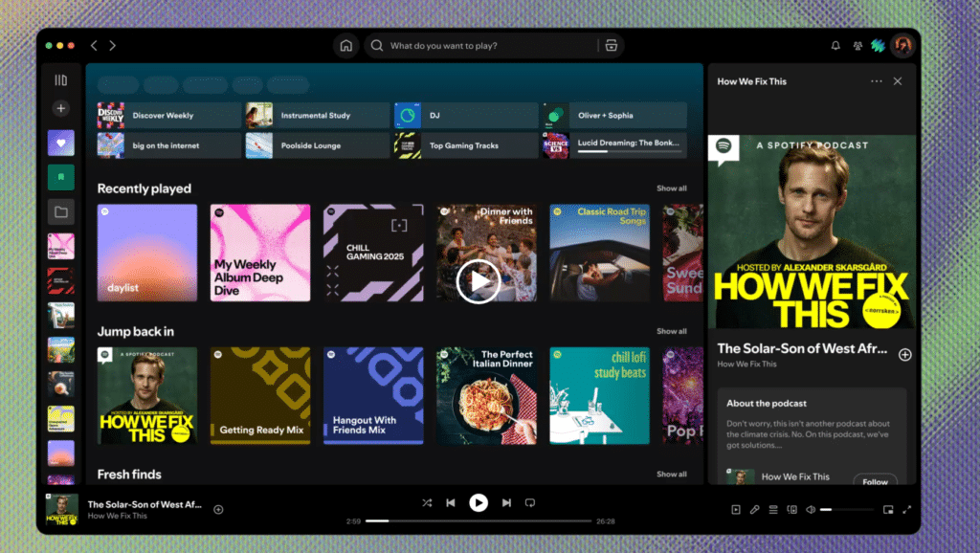Open the notifications bell
Viewport: 980px width, 553px height.
click(835, 46)
